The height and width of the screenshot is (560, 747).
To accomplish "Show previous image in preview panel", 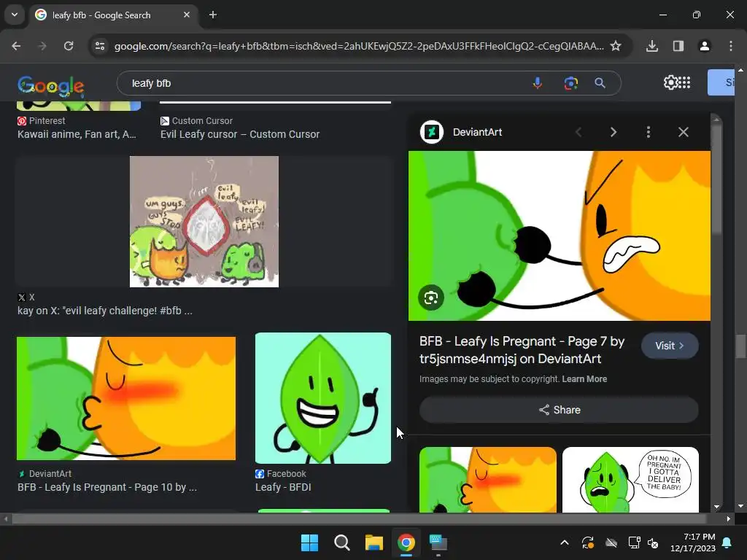I will coord(578,132).
